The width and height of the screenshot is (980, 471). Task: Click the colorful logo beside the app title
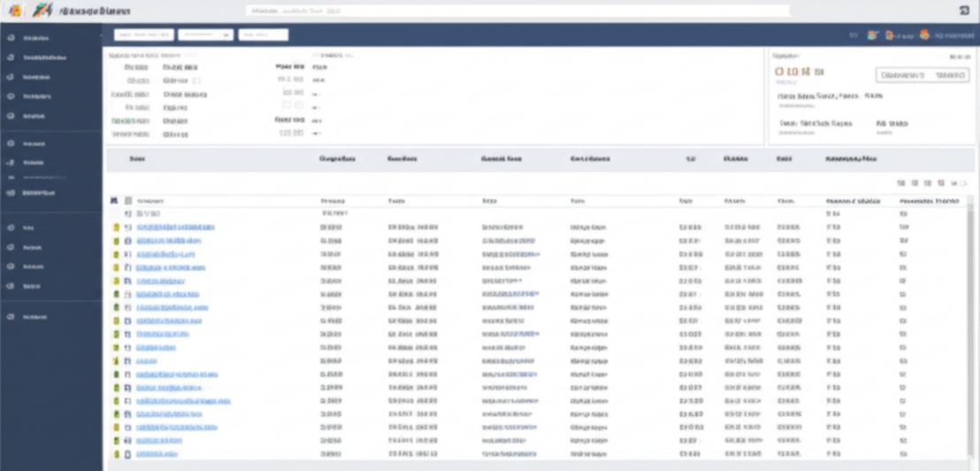pos(39,11)
